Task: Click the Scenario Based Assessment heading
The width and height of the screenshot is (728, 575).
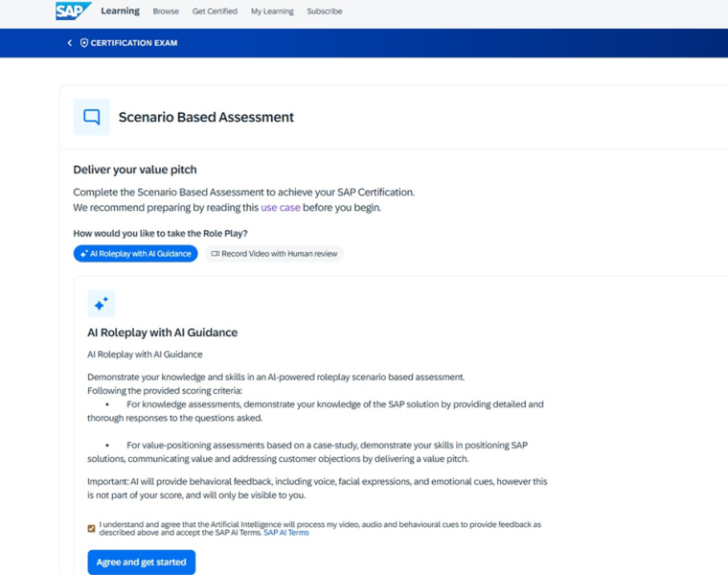Action: point(206,117)
